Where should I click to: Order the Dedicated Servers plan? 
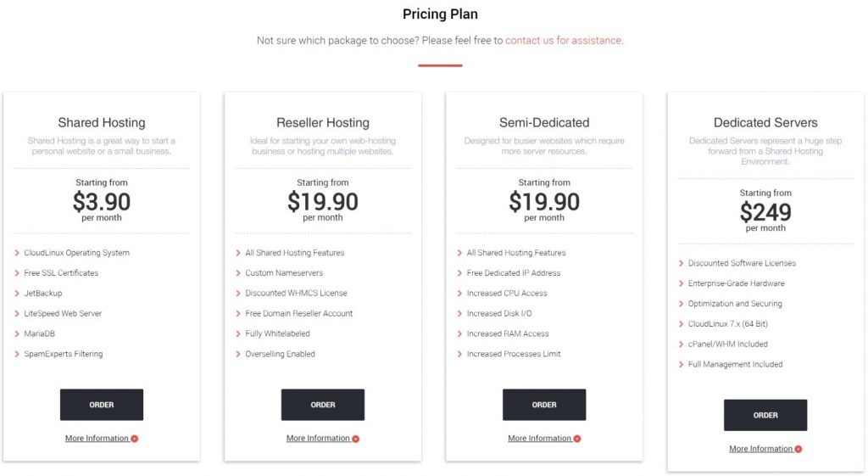point(765,416)
